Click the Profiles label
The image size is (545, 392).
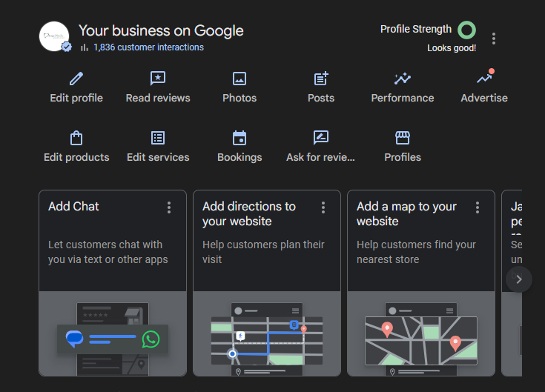coord(403,157)
